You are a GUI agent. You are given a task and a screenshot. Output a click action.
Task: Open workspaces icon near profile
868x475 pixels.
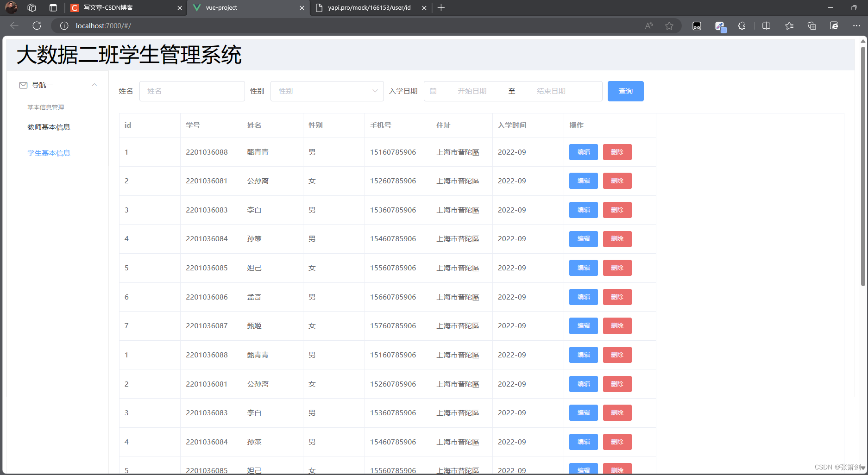tap(32, 8)
